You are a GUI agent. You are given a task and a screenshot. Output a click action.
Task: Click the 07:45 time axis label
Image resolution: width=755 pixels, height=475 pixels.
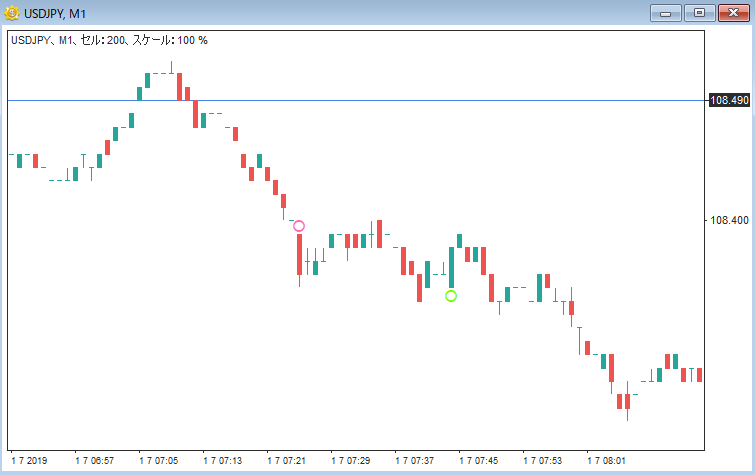pos(479,461)
